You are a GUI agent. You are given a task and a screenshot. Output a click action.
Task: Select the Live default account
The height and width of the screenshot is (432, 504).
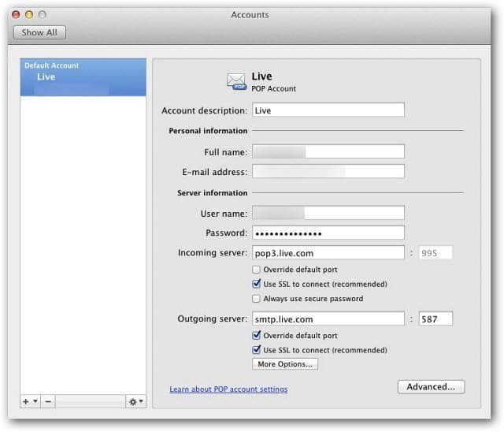83,77
